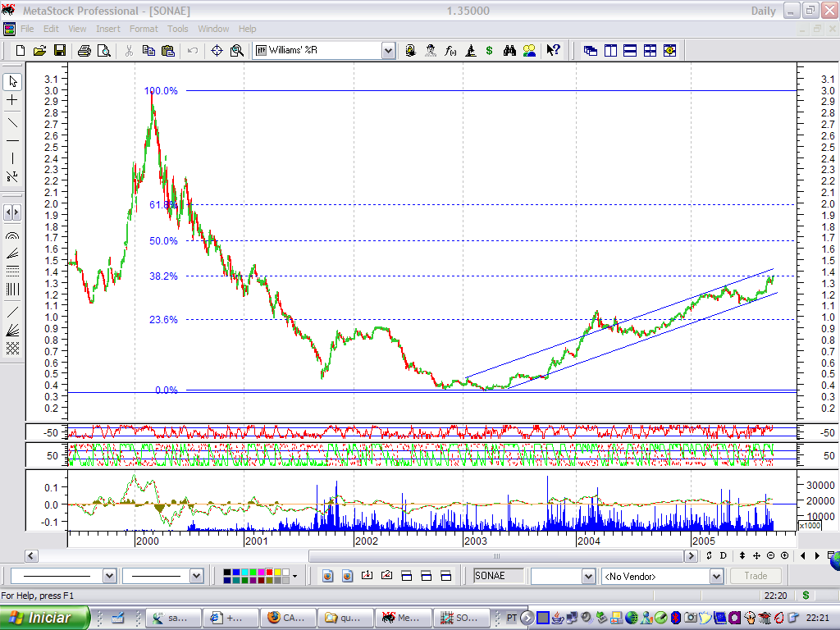Select the Vertical Line tool
Screen dimensions: 840x630
click(12, 158)
